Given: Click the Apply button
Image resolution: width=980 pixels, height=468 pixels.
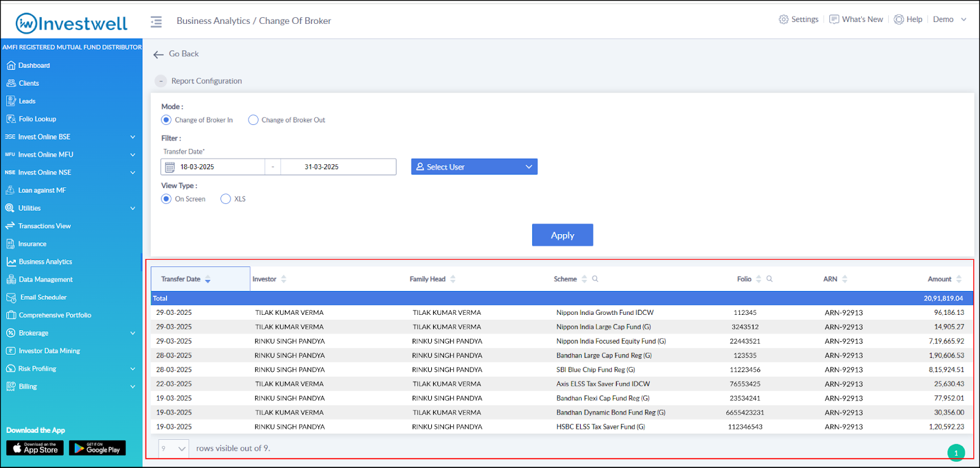Looking at the screenshot, I should pos(562,235).
